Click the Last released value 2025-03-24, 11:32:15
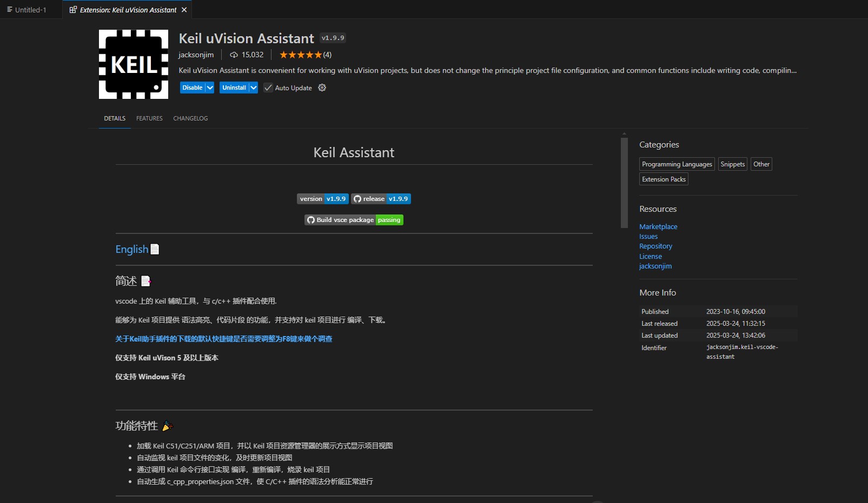Viewport: 868px width, 503px height. coord(736,324)
